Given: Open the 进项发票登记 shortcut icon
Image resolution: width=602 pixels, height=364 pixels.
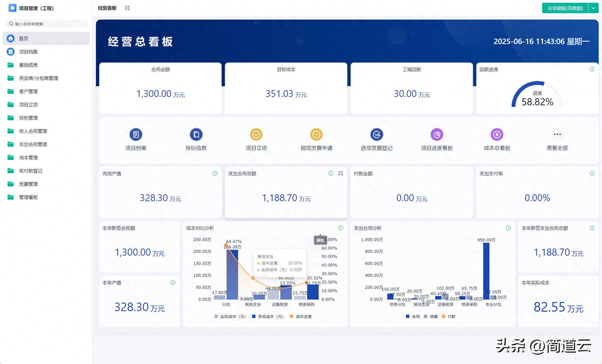Looking at the screenshot, I should coord(377,134).
